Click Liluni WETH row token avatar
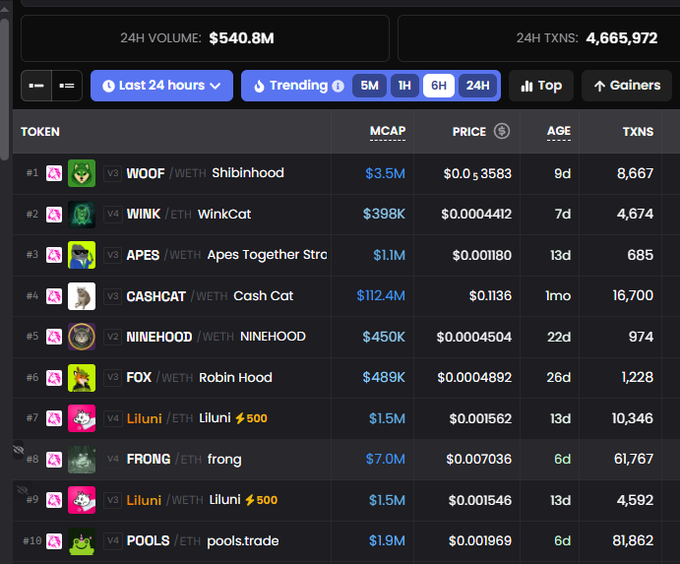Screen dimensions: 680x564 tap(82, 500)
